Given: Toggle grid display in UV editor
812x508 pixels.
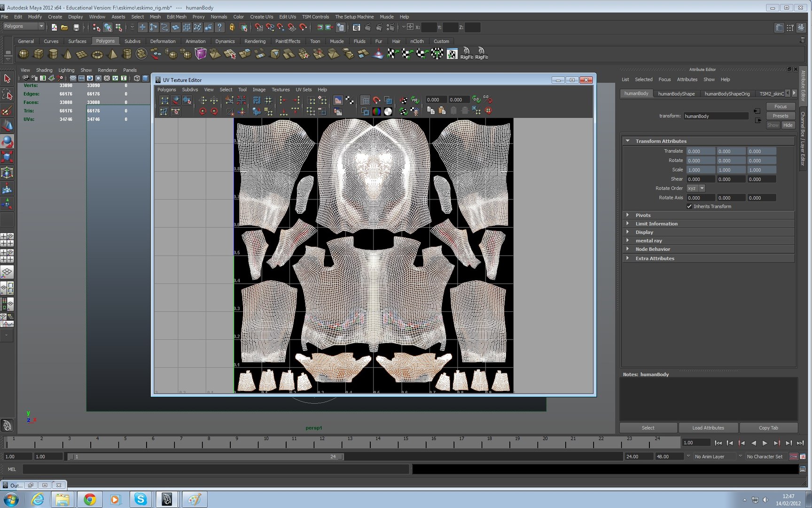Looking at the screenshot, I should click(x=365, y=100).
